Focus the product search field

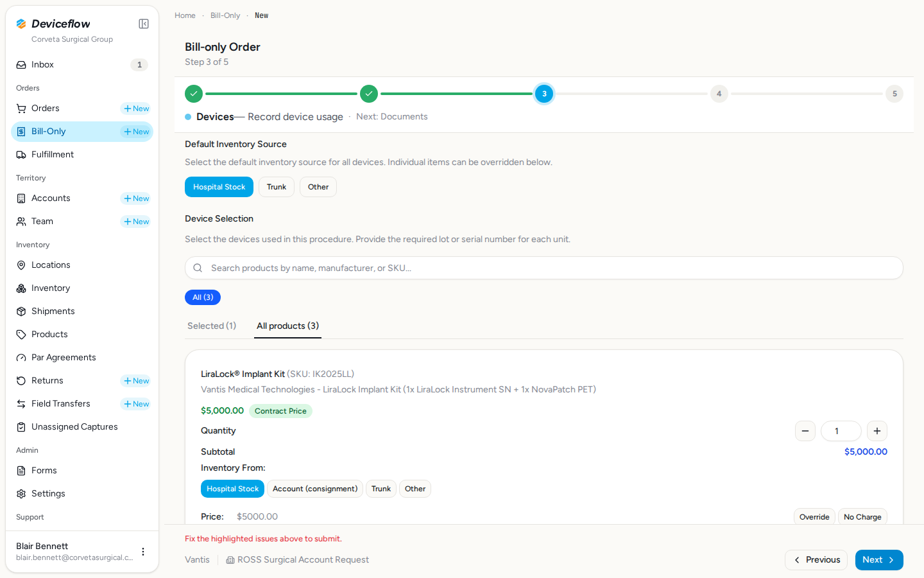(544, 268)
